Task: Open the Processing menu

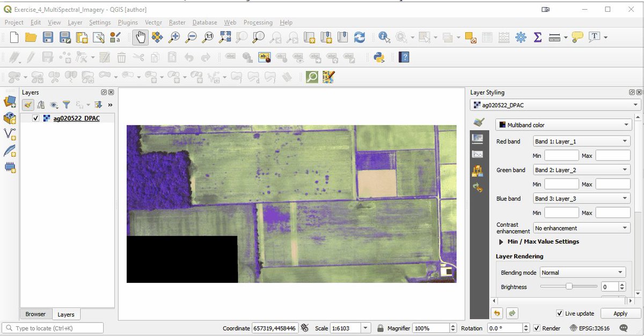Action: (x=258, y=23)
